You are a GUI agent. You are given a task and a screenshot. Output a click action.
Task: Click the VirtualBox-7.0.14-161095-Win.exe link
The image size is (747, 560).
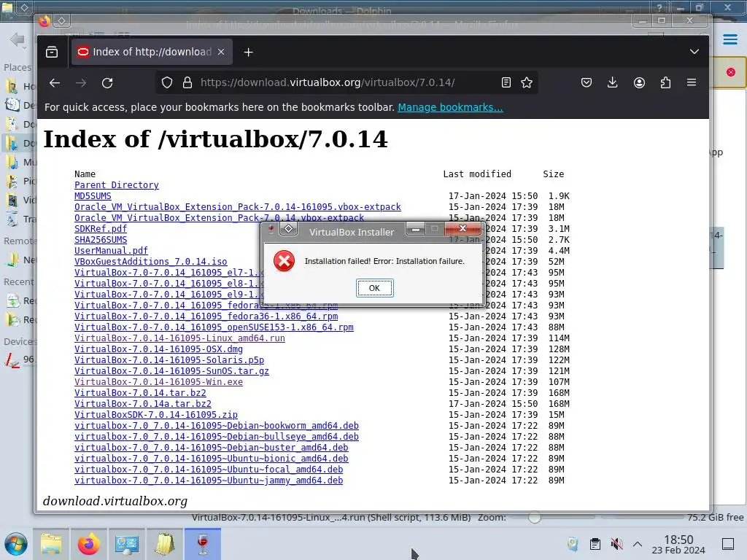[x=158, y=382]
